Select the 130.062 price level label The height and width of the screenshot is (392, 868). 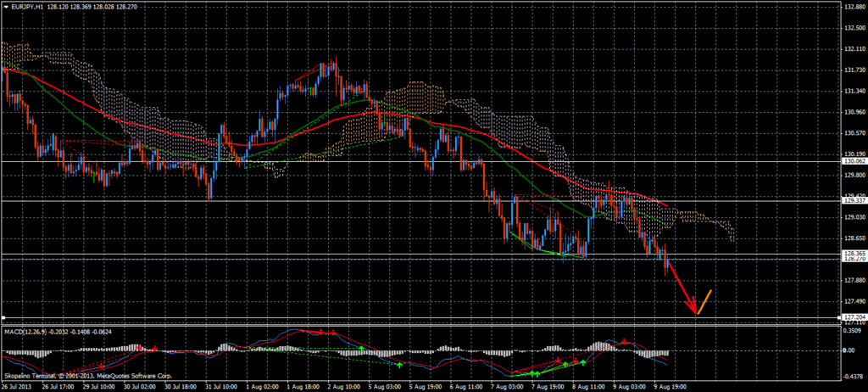click(853, 160)
